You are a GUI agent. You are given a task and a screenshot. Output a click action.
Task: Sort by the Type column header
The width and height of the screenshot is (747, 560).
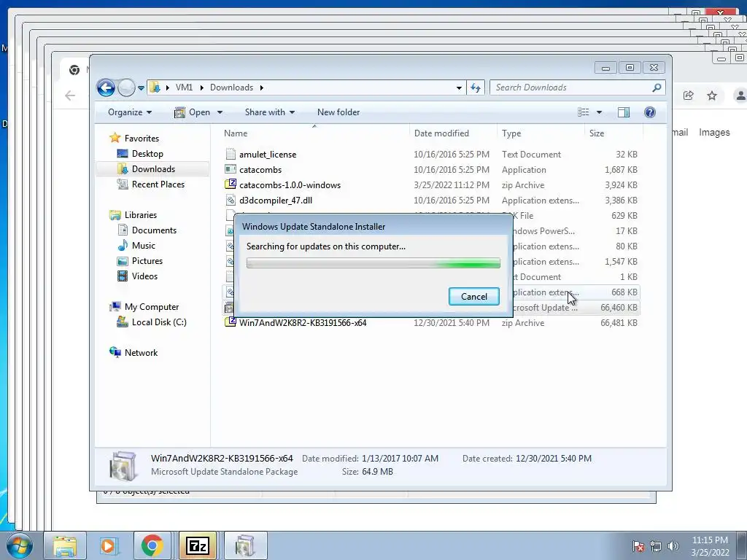[541, 133]
